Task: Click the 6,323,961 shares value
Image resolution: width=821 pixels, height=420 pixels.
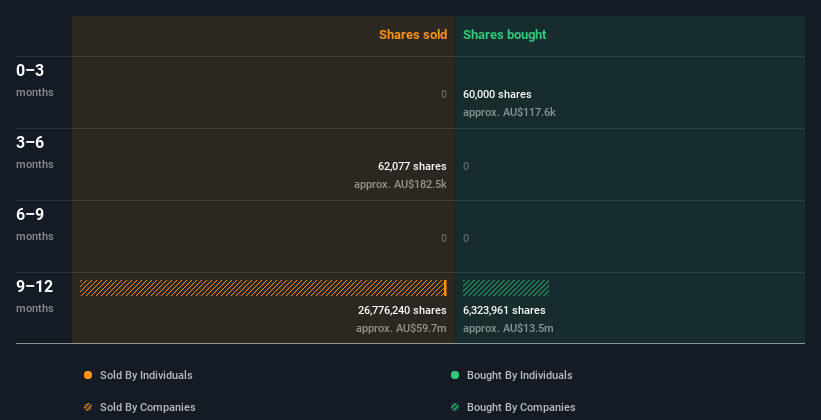Action: 504,311
